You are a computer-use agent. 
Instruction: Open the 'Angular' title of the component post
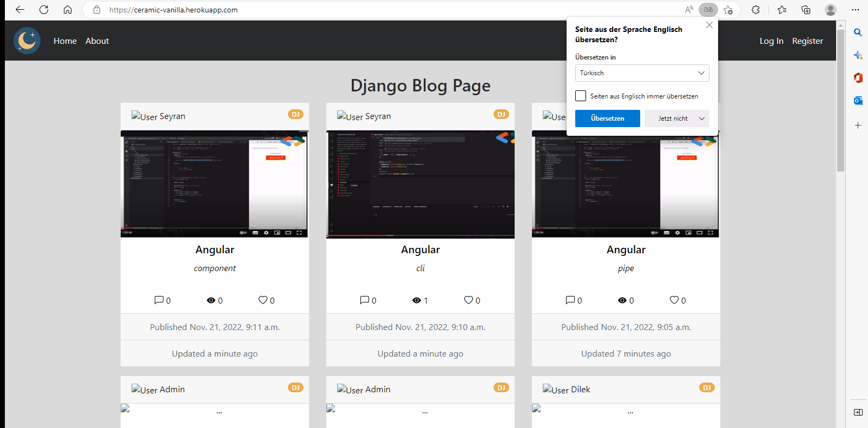[x=215, y=249]
